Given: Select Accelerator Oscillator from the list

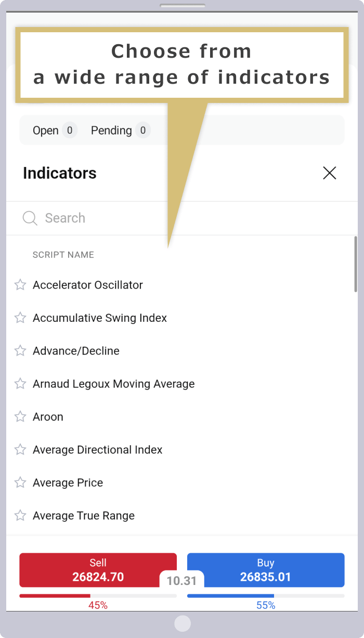Looking at the screenshot, I should (x=88, y=285).
